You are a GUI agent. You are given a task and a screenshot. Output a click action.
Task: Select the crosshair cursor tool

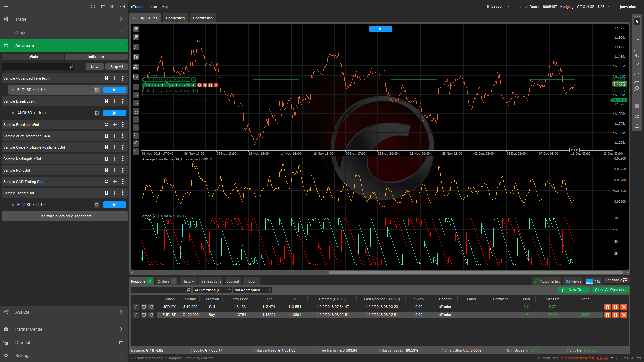tap(637, 30)
